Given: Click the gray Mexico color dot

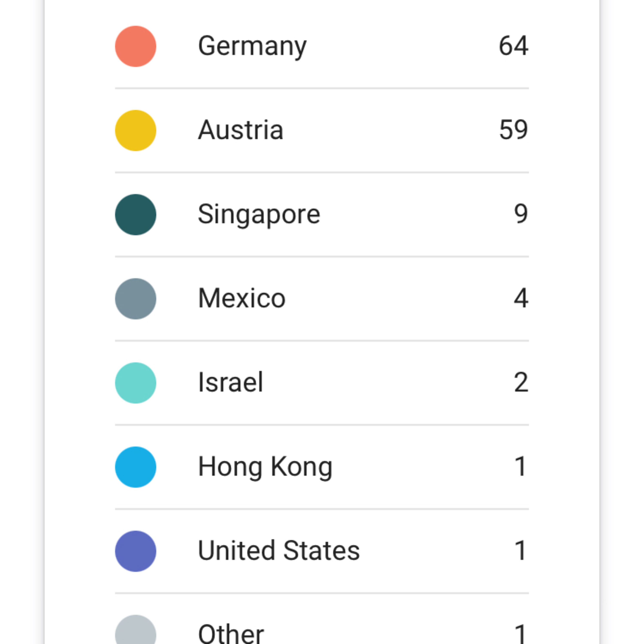Looking at the screenshot, I should click(136, 299).
